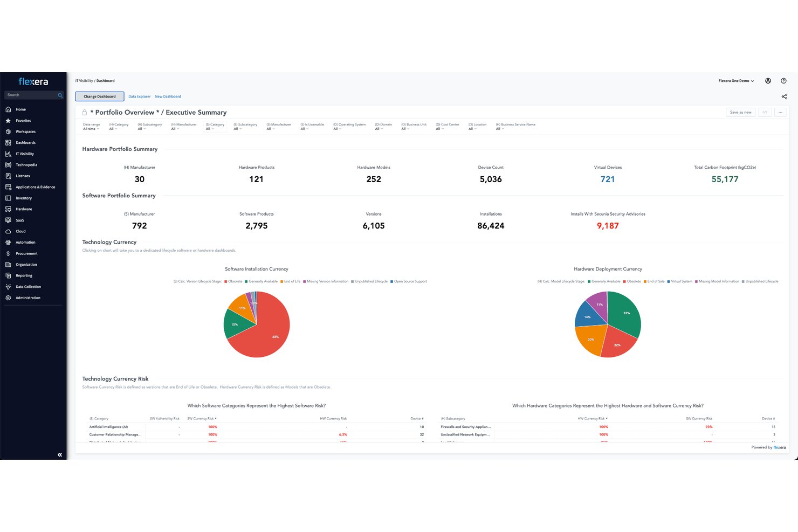The height and width of the screenshot is (532, 798).
Task: Click the Hardware sidebar icon
Action: 8,209
